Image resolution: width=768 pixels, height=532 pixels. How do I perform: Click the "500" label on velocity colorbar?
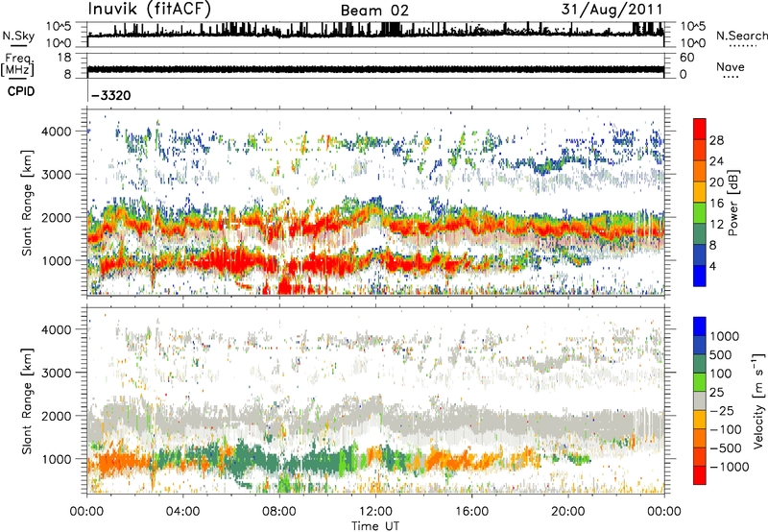coord(723,355)
